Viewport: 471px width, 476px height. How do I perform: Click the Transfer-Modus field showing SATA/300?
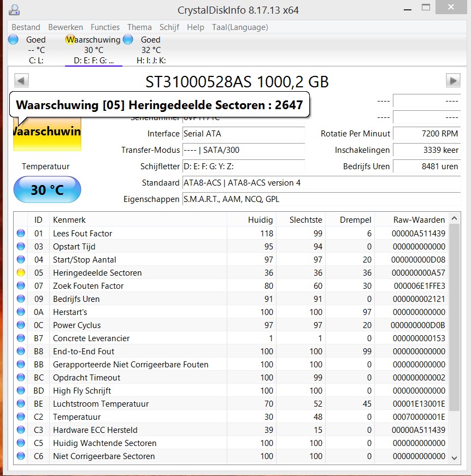(244, 150)
